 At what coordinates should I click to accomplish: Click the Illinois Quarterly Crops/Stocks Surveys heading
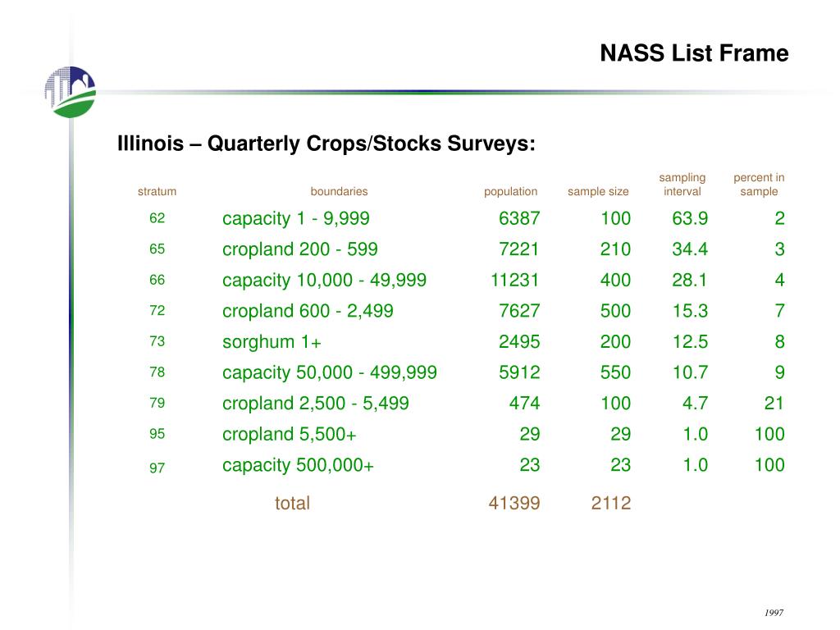click(326, 144)
